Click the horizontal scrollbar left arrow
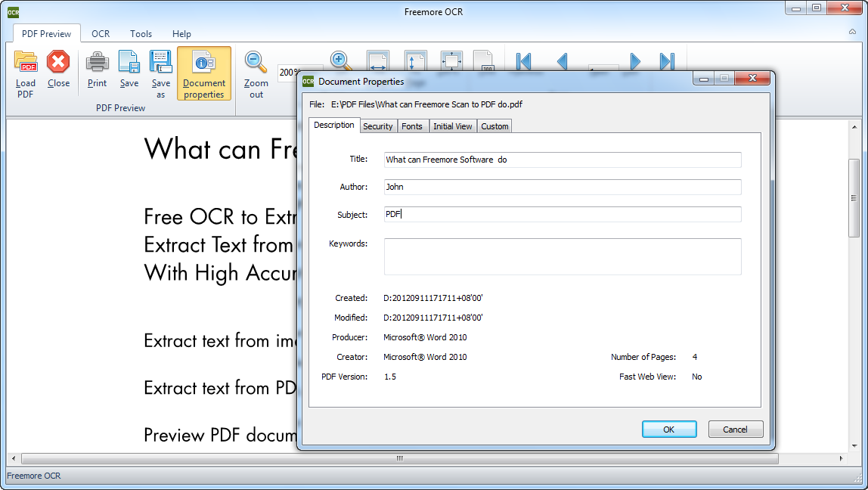 point(14,458)
